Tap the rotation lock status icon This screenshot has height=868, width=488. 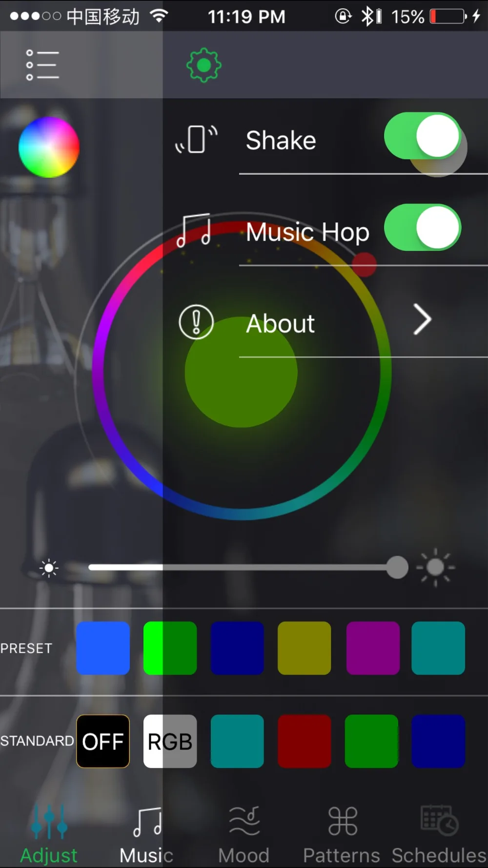[343, 17]
